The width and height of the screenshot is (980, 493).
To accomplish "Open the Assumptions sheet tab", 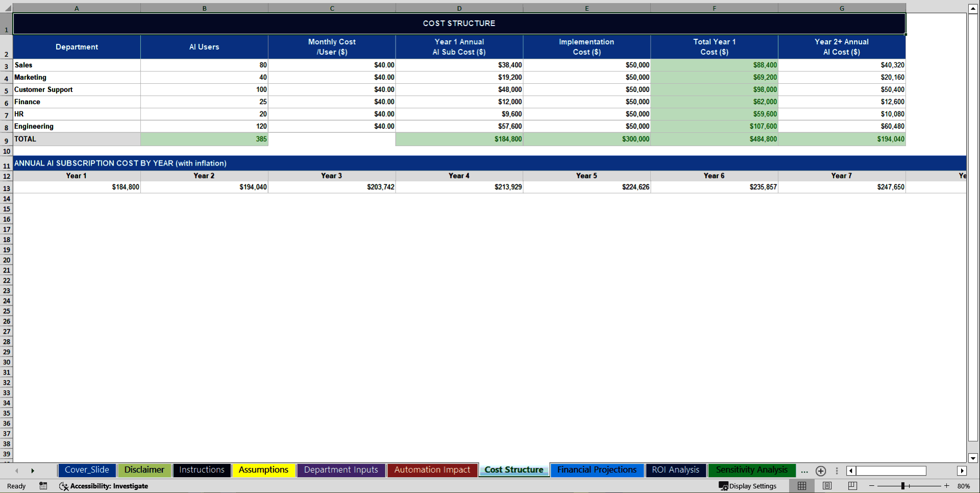I will coord(263,470).
